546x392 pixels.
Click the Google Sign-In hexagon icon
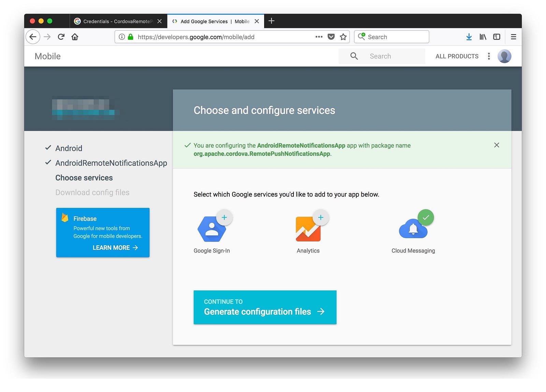point(212,229)
